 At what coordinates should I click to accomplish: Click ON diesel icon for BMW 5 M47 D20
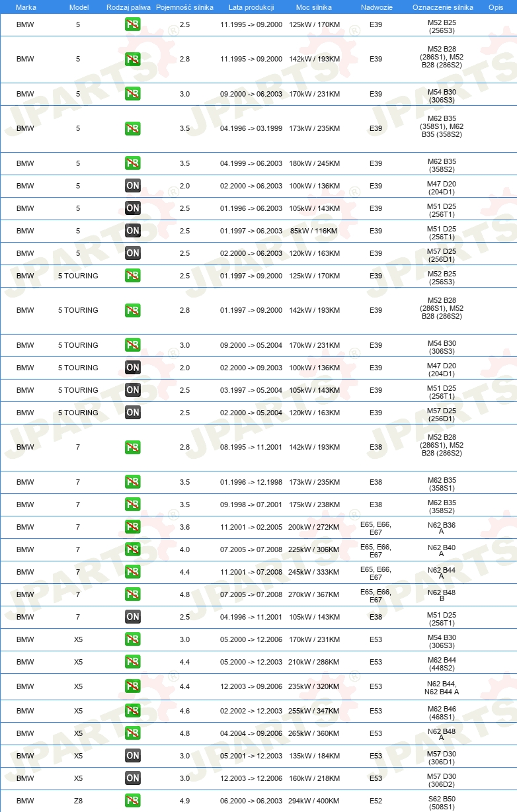tap(133, 186)
